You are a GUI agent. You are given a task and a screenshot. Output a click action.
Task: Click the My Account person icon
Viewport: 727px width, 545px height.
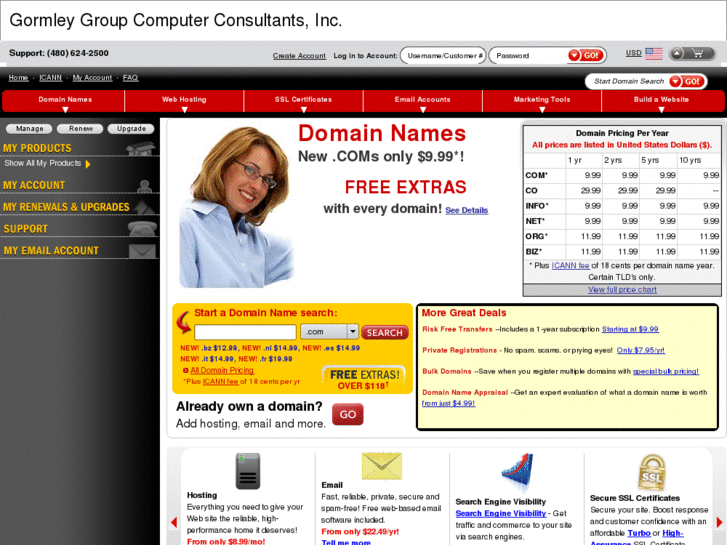click(145, 186)
